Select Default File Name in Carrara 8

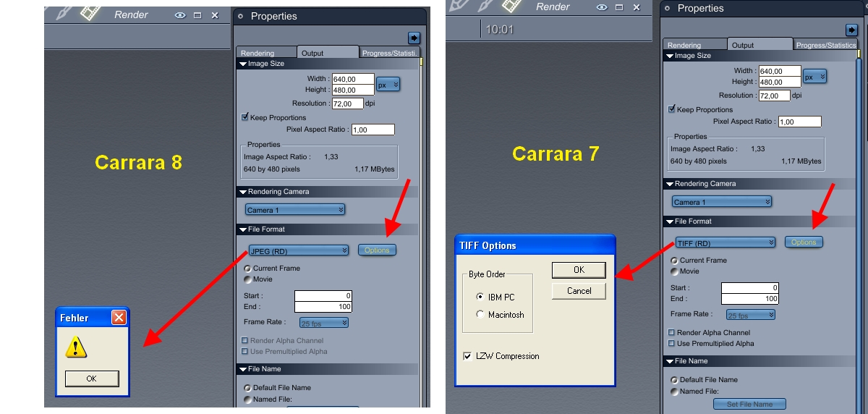pyautogui.click(x=248, y=388)
